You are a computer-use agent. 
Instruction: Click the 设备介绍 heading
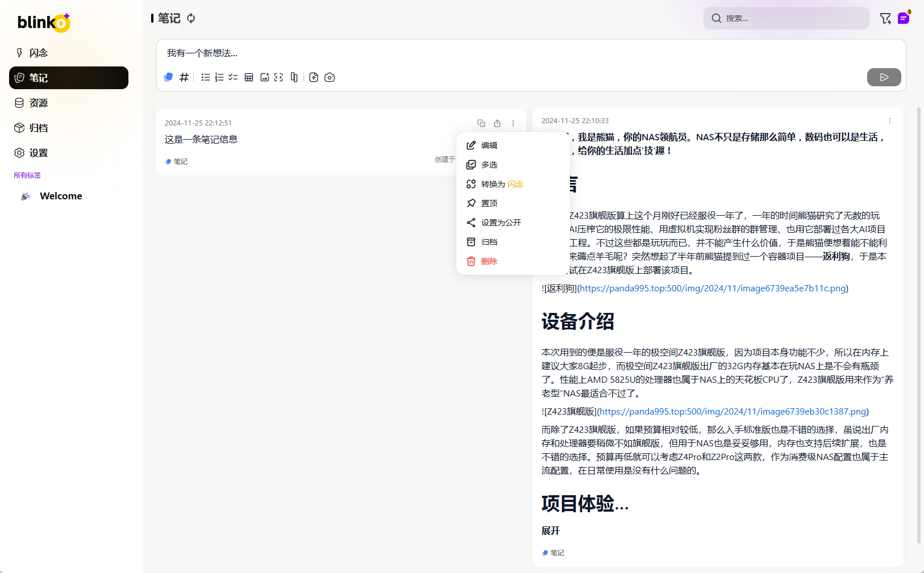click(x=578, y=321)
